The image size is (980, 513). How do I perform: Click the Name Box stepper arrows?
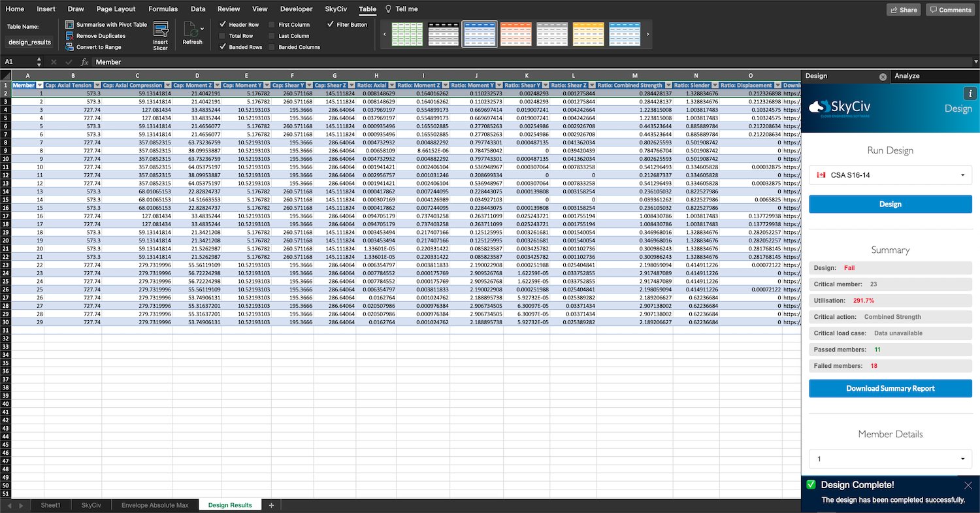(x=39, y=62)
